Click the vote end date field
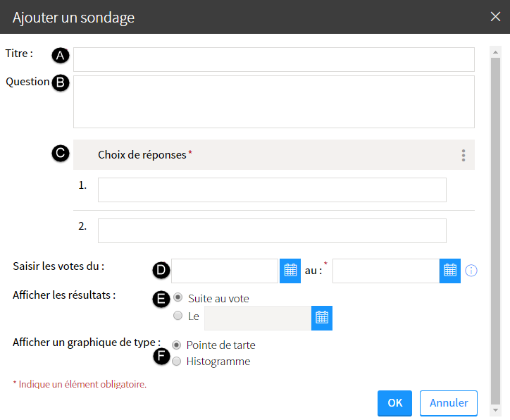 click(386, 271)
